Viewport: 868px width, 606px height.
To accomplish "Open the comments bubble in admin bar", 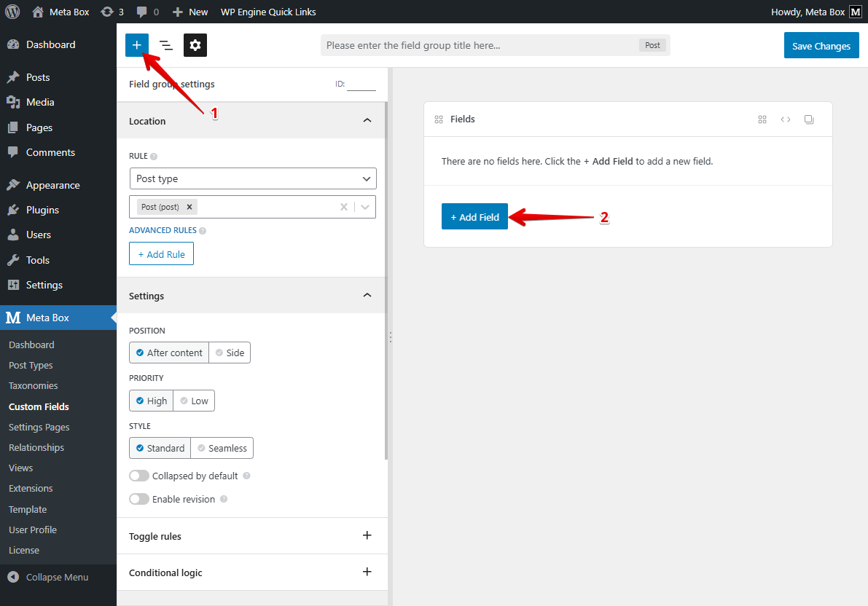I will click(147, 12).
